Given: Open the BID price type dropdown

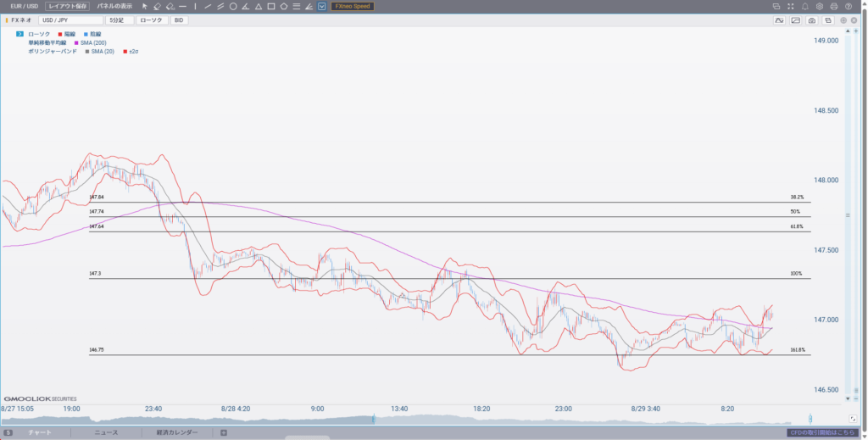Looking at the screenshot, I should 180,20.
